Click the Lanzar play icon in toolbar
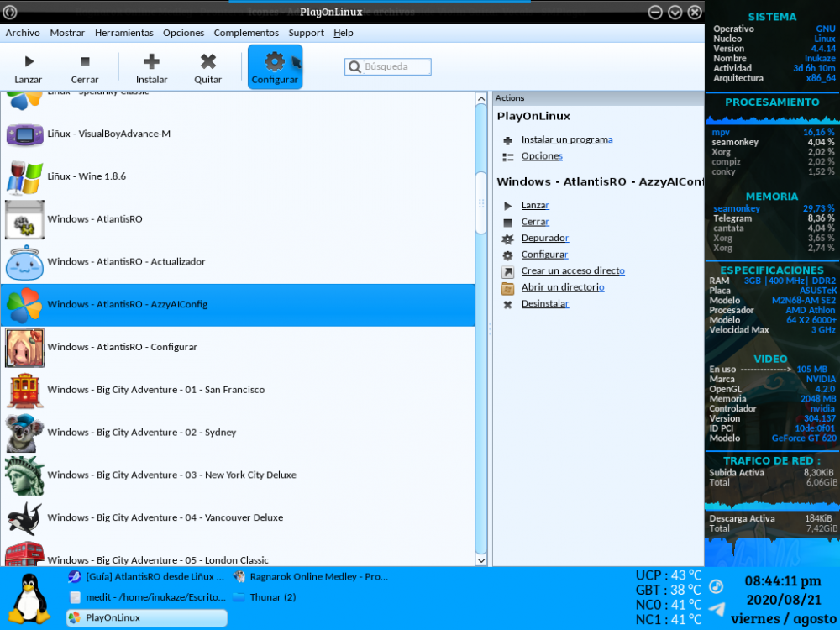The image size is (840, 630). 29,61
